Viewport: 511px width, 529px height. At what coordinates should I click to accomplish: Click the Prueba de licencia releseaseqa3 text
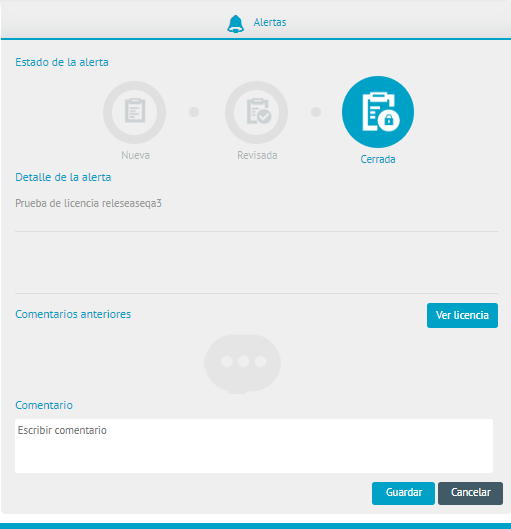88,203
